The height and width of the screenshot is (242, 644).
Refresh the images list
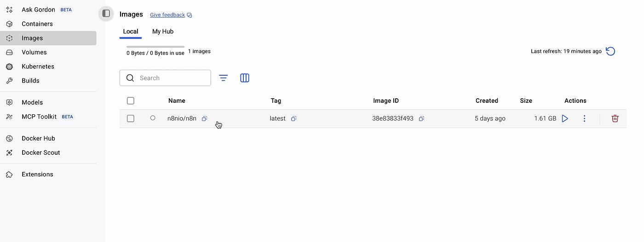[610, 51]
